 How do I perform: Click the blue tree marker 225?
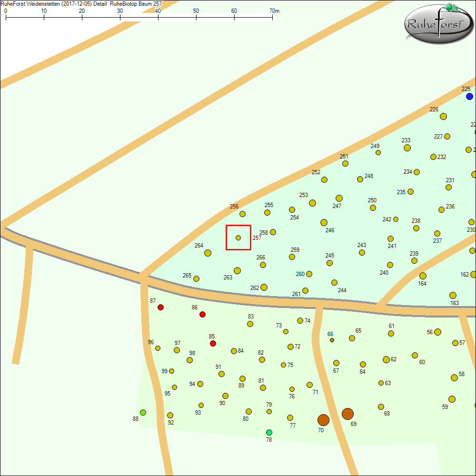tap(469, 96)
